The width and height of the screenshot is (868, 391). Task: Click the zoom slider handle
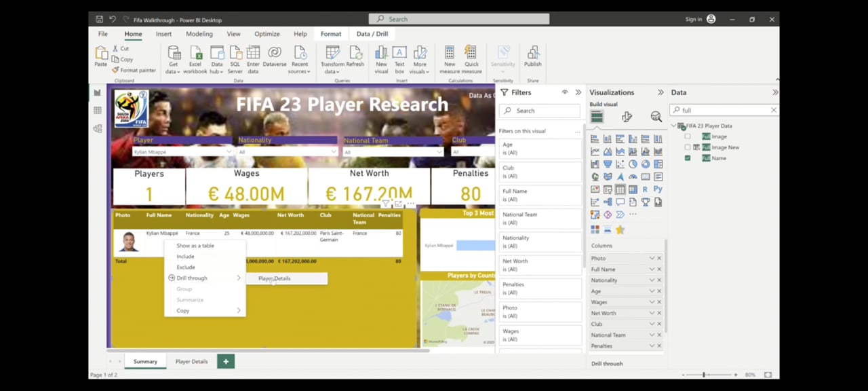[704, 375]
